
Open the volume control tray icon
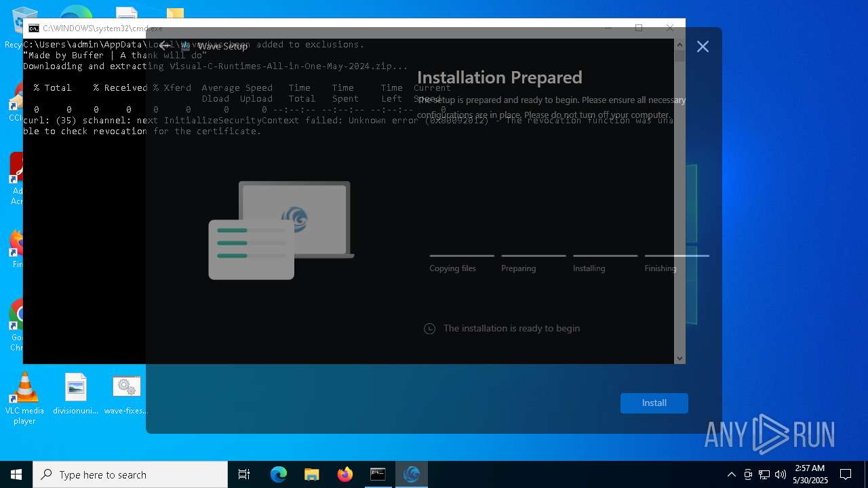point(781,474)
